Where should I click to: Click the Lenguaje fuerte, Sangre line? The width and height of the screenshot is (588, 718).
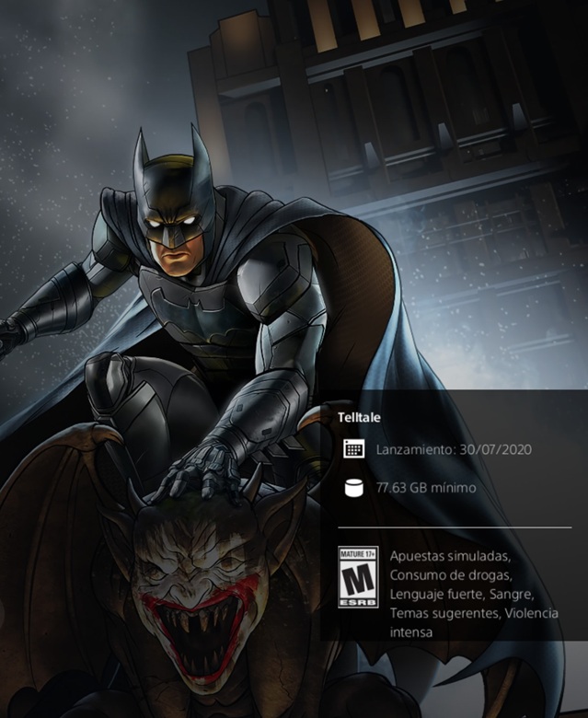click(x=462, y=595)
